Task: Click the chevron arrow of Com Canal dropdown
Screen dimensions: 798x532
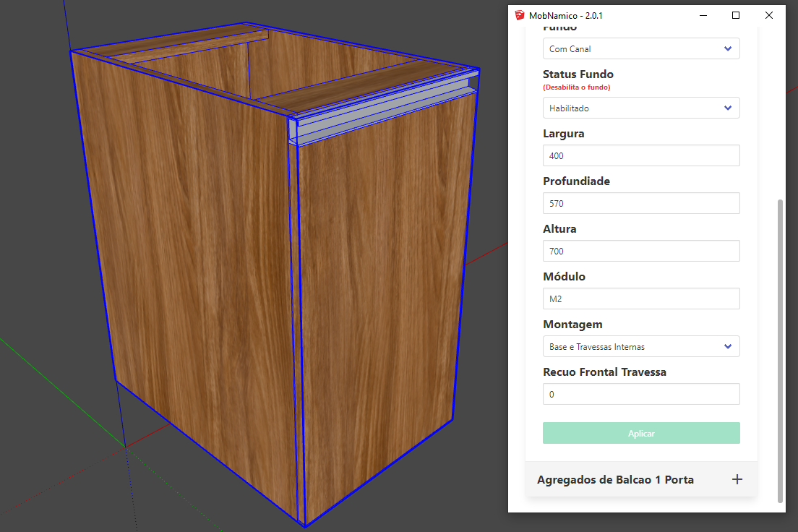Action: coord(727,49)
